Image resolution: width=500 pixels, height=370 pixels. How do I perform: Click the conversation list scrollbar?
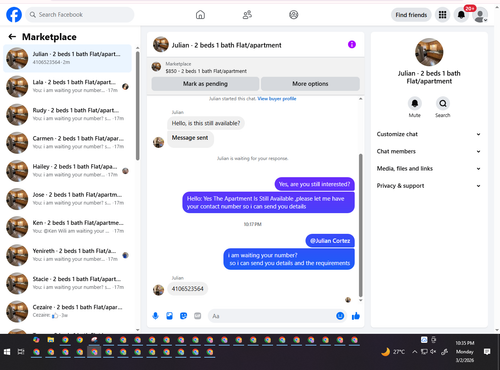(x=138, y=106)
